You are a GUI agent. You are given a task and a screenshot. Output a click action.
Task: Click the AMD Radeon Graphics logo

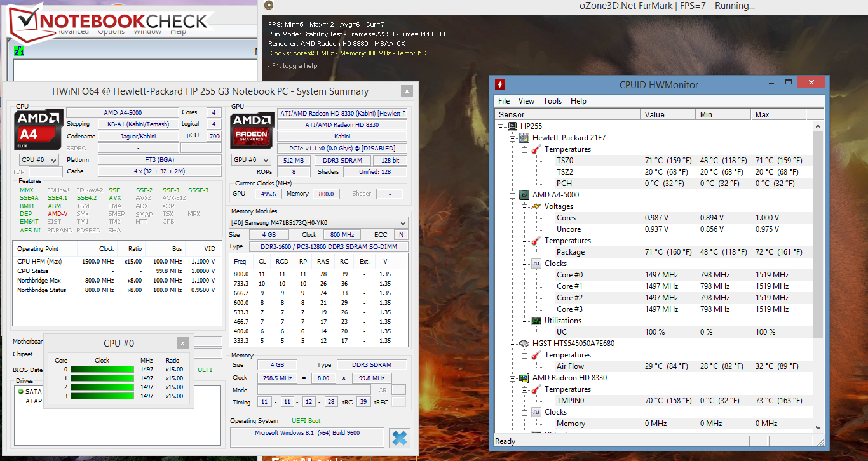coord(252,130)
